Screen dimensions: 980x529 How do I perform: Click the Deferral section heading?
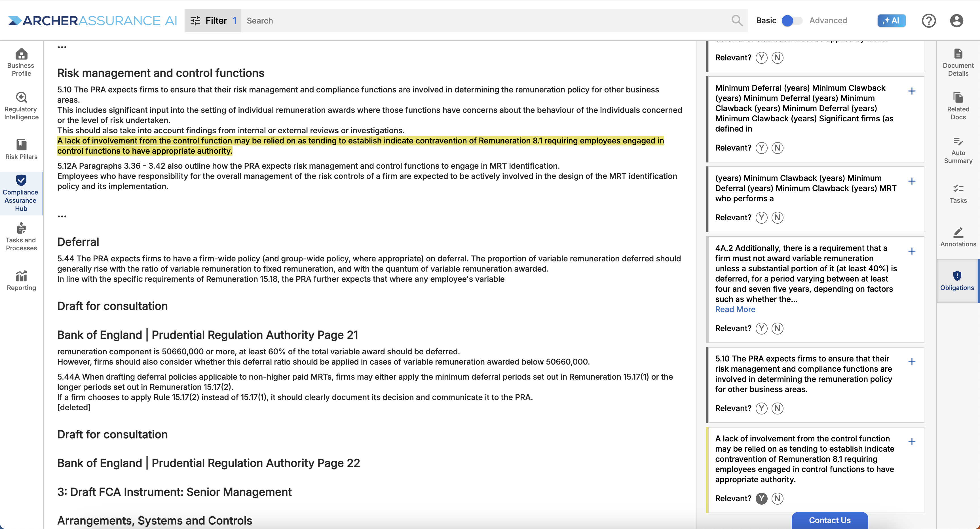[x=78, y=242]
